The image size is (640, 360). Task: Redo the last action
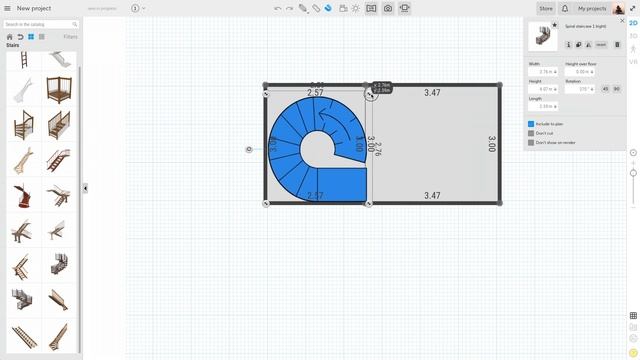[289, 8]
